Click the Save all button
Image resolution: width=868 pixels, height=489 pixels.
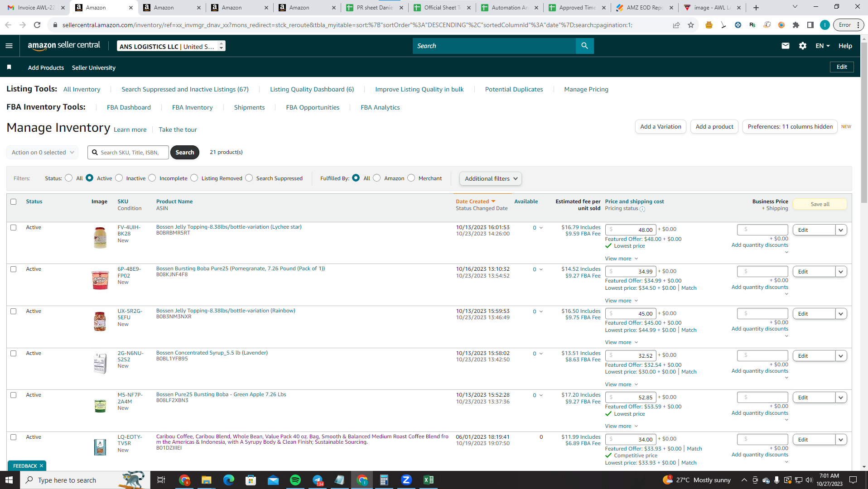click(x=820, y=204)
